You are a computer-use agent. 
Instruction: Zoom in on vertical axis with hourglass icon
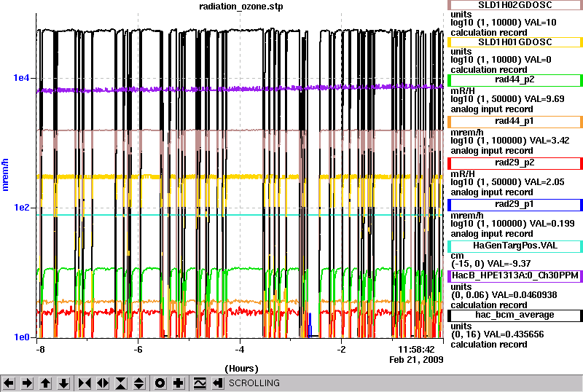click(121, 383)
